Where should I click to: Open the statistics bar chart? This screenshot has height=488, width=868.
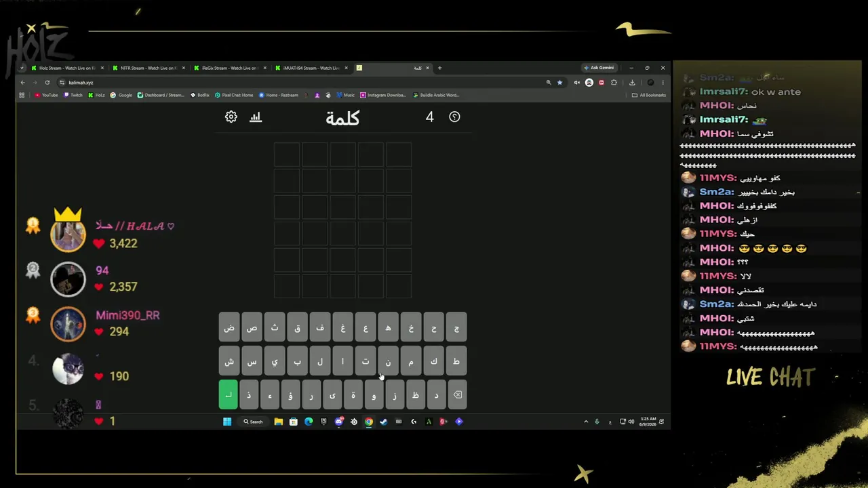point(256,117)
